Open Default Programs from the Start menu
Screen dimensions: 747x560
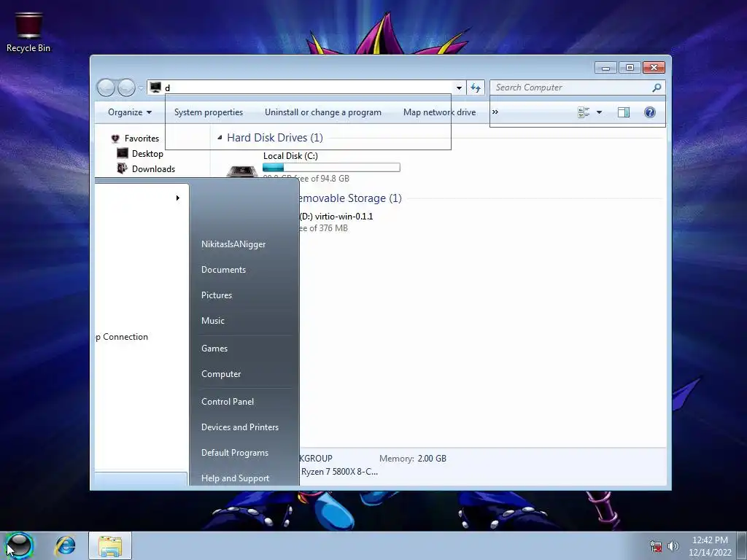[234, 453]
